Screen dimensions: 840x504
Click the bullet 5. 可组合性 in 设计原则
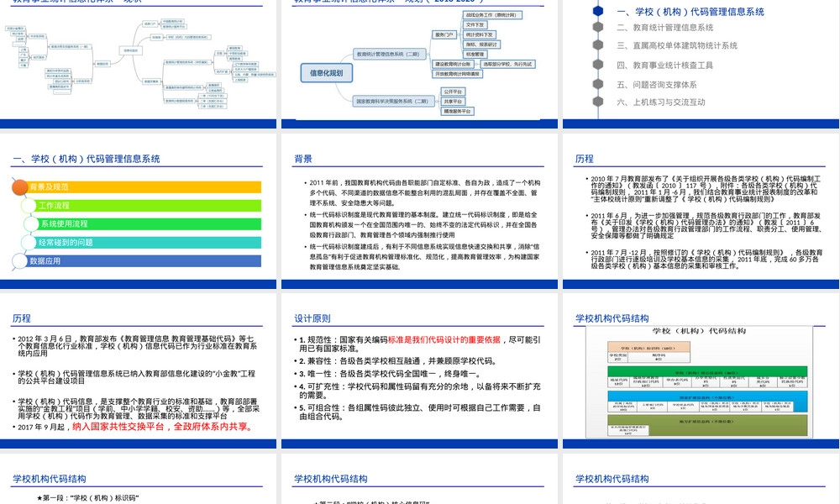pyautogui.click(x=417, y=412)
